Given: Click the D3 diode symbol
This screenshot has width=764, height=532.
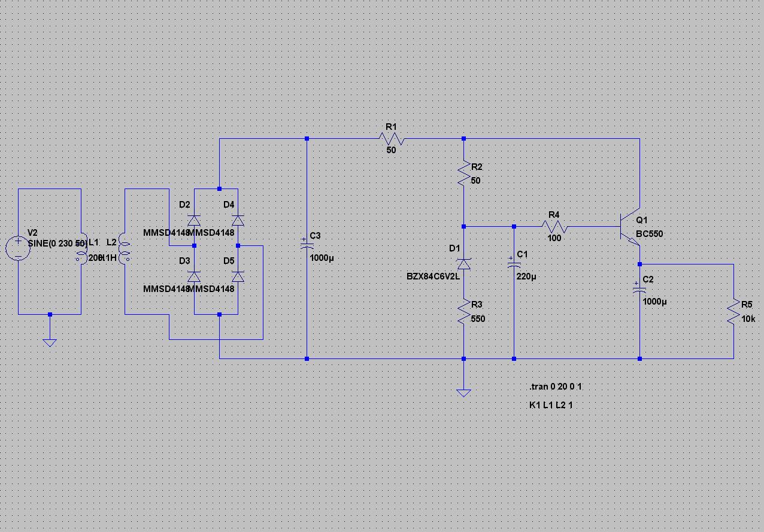Looking at the screenshot, I should pyautogui.click(x=194, y=276).
